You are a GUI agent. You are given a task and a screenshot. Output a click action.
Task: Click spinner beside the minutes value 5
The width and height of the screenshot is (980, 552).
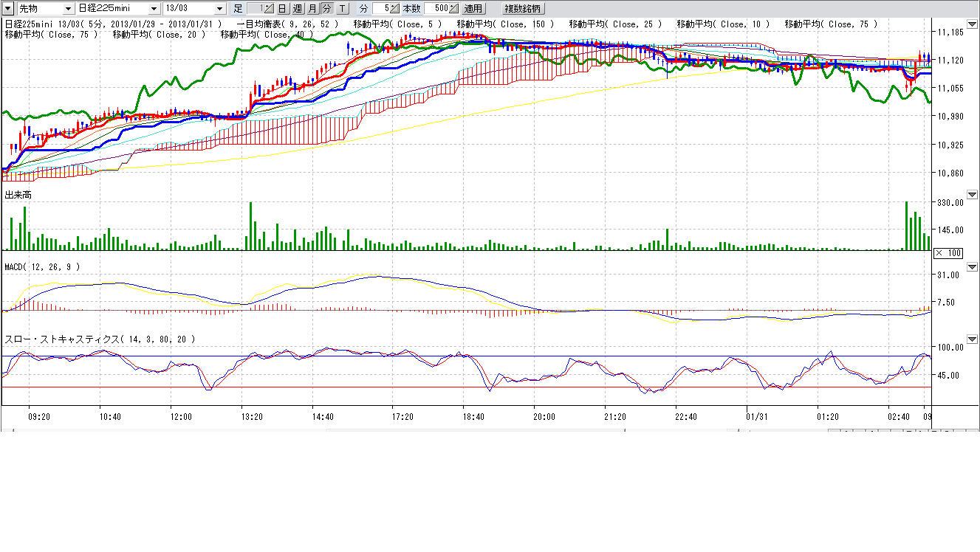tap(395, 9)
